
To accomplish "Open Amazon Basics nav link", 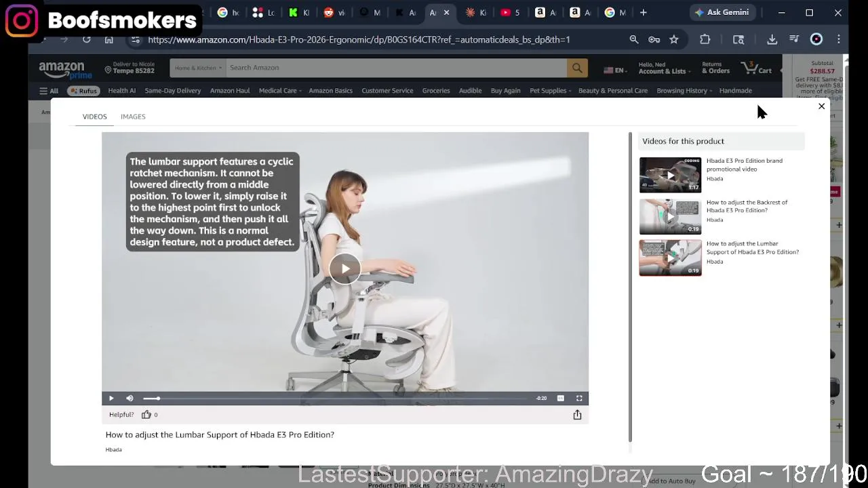I will 331,91.
